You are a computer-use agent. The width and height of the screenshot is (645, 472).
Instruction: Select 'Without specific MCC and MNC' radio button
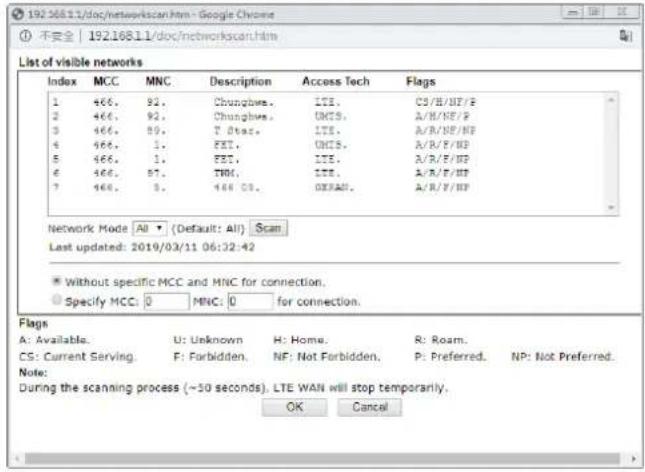56,281
